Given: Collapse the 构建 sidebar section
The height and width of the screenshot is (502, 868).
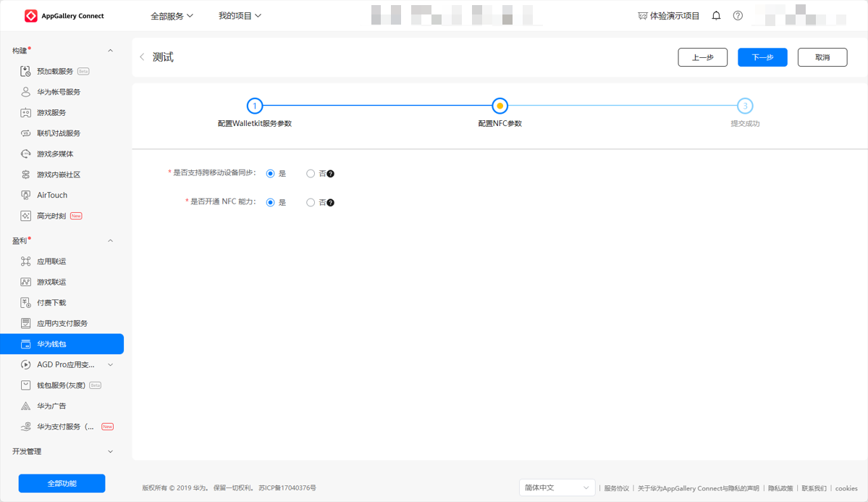Looking at the screenshot, I should 110,51.
